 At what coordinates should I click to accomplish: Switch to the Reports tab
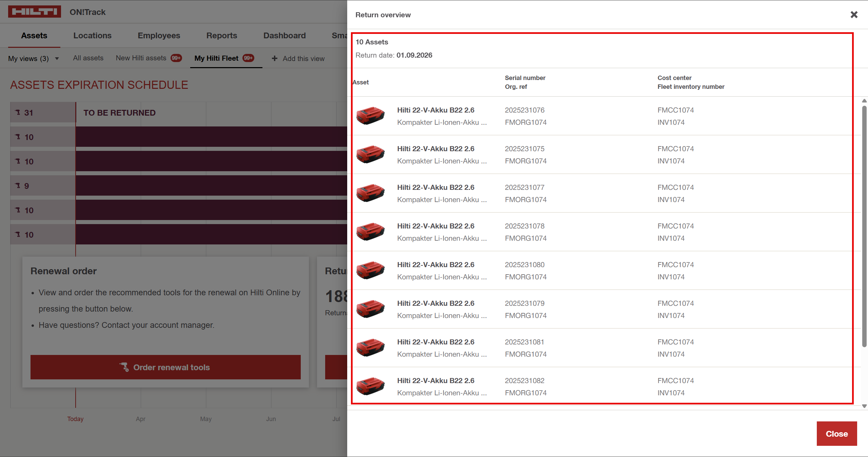tap(221, 36)
